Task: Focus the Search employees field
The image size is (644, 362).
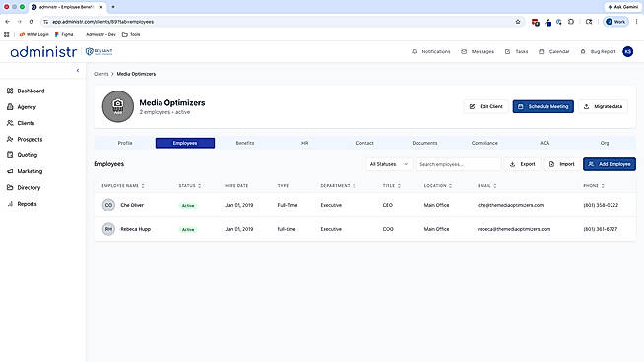Action: 458,164
